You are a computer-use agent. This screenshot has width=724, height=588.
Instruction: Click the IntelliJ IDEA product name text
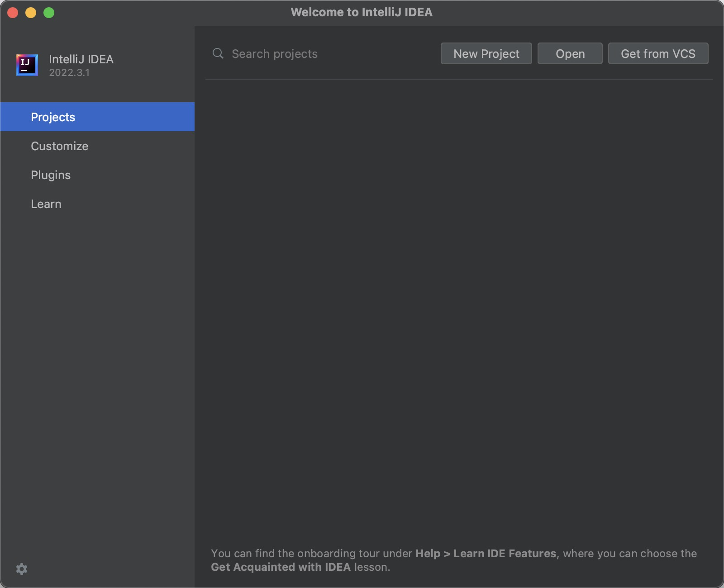[x=81, y=59]
